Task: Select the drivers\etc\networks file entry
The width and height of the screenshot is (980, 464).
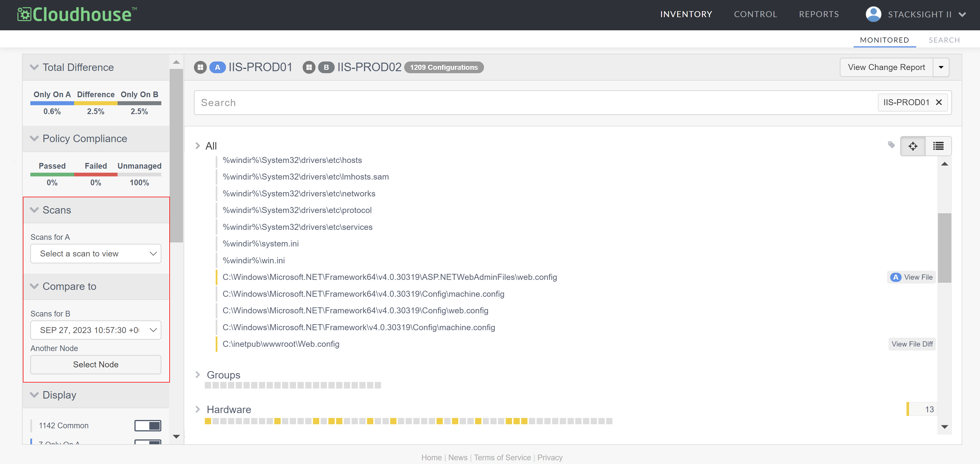Action: coord(299,194)
